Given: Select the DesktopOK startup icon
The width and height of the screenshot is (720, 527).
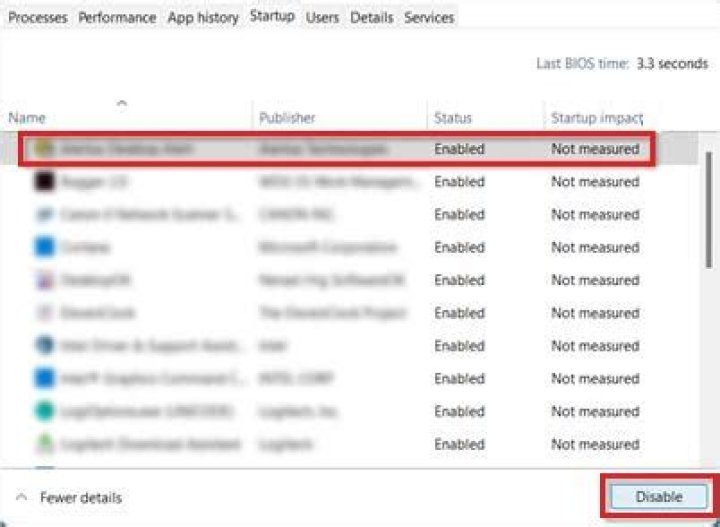Looking at the screenshot, I should click(x=43, y=280).
